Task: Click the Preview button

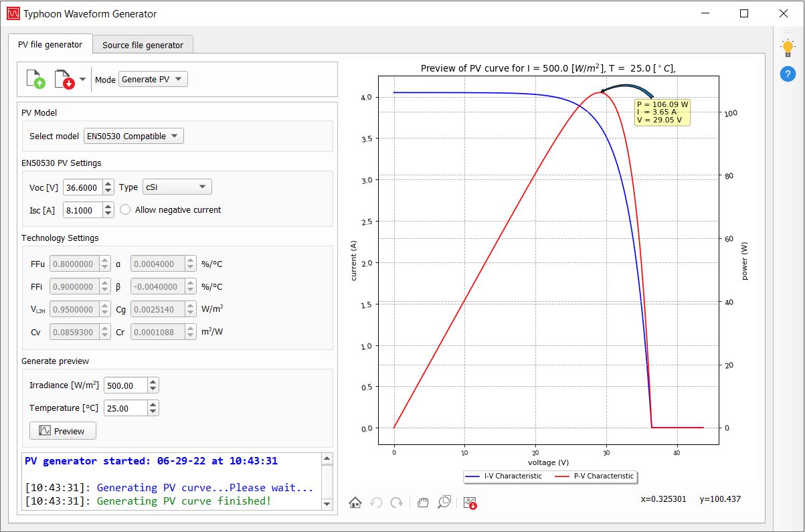Action: [x=63, y=431]
